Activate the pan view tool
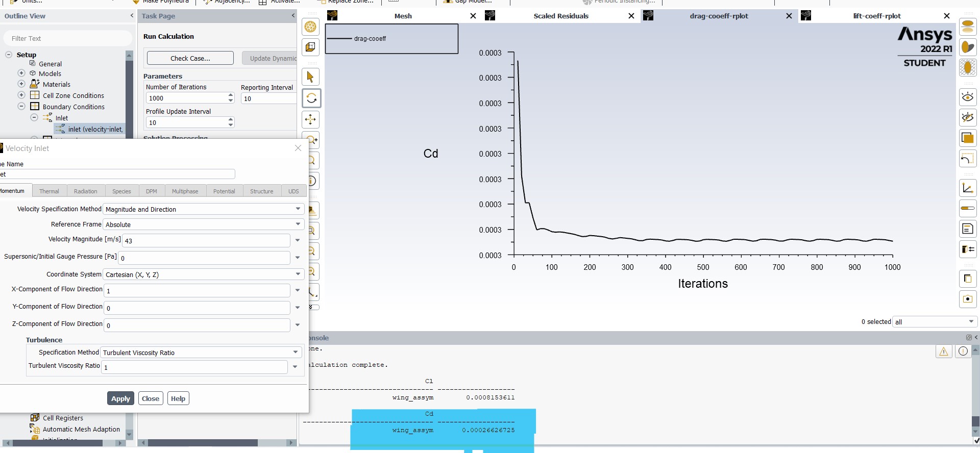Image resolution: width=980 pixels, height=453 pixels. click(x=310, y=119)
